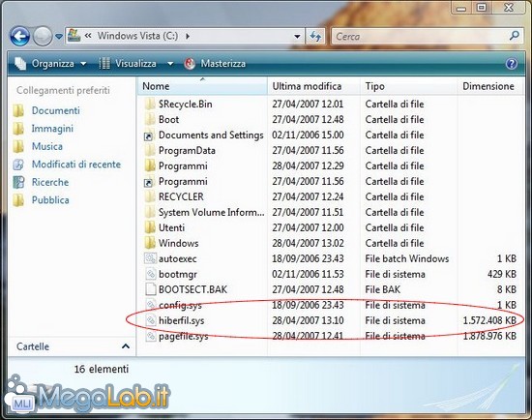This screenshot has height=420, width=532.
Task: Open Immagini in favorite links
Action: (x=52, y=129)
